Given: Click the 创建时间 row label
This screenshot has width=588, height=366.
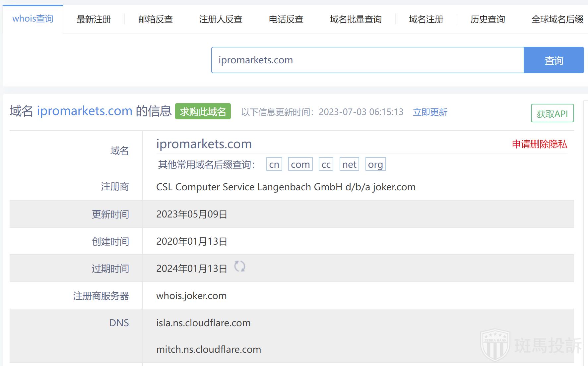Looking at the screenshot, I should pos(110,241).
